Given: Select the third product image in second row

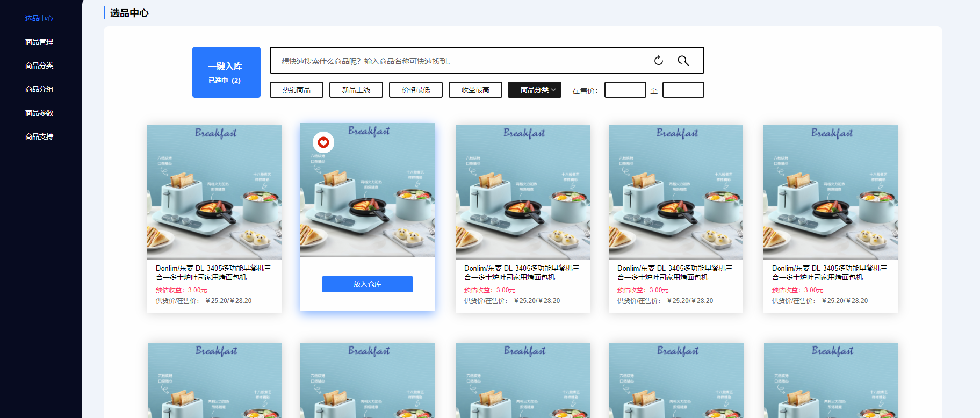Looking at the screenshot, I should (x=523, y=380).
